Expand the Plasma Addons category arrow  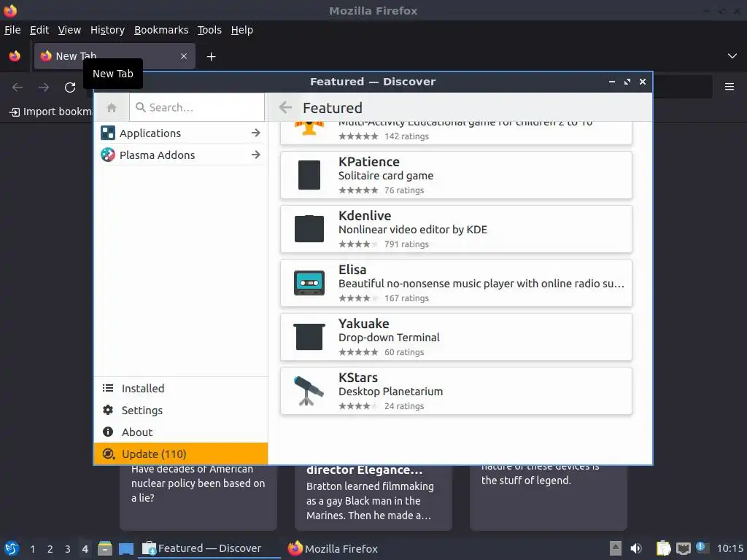tap(256, 155)
